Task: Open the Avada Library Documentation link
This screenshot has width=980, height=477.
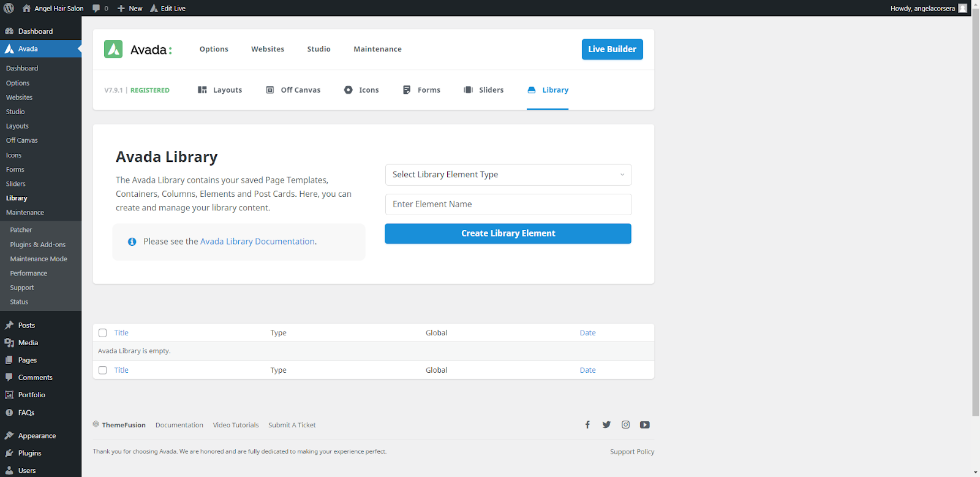Action: click(x=257, y=242)
